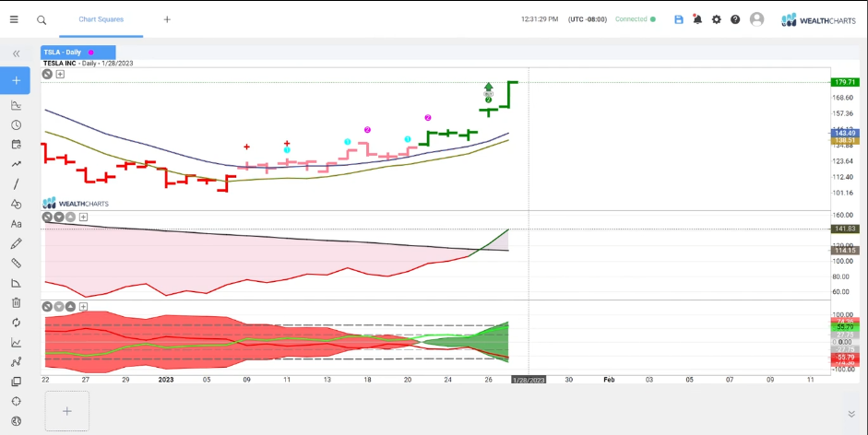The width and height of the screenshot is (868, 435).
Task: Change the UTC -08:00 timezone
Action: coord(588,19)
